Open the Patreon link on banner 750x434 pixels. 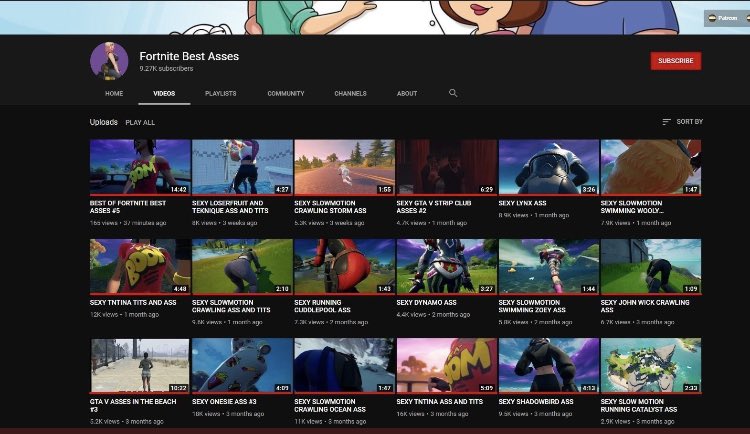(x=723, y=18)
